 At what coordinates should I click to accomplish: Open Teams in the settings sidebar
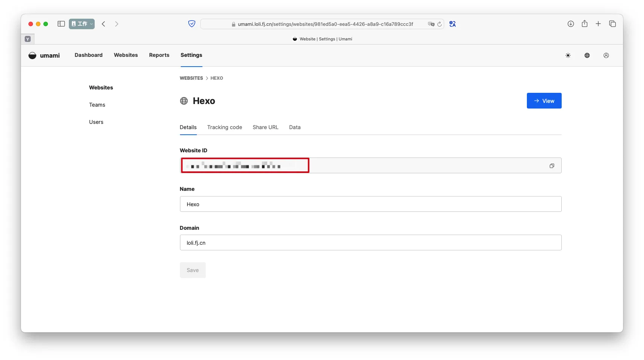[x=97, y=105]
